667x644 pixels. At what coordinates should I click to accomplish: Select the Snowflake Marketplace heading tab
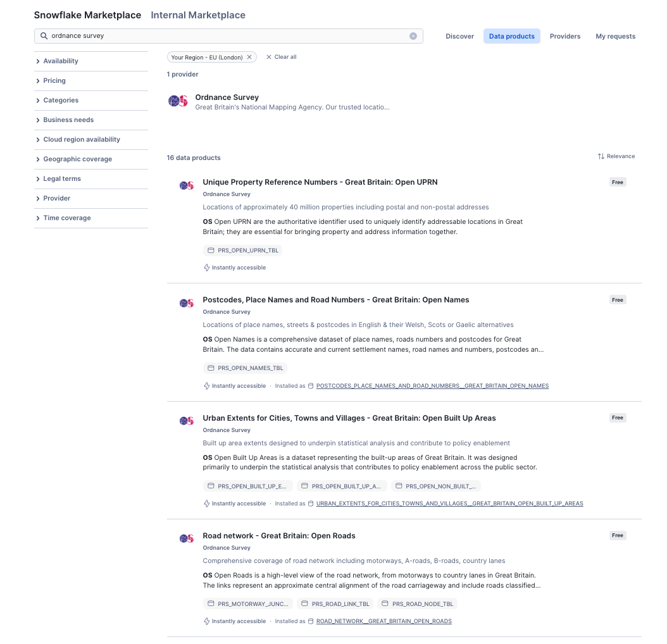87,15
